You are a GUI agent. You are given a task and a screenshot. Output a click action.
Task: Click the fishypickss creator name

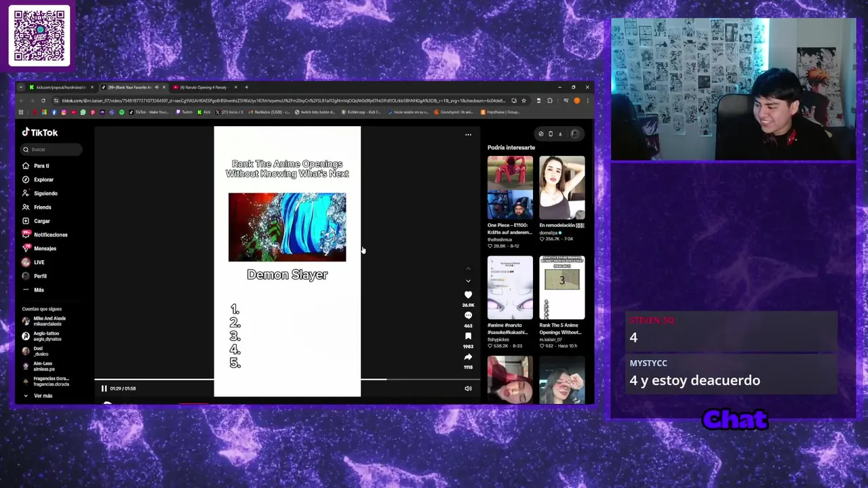point(499,340)
